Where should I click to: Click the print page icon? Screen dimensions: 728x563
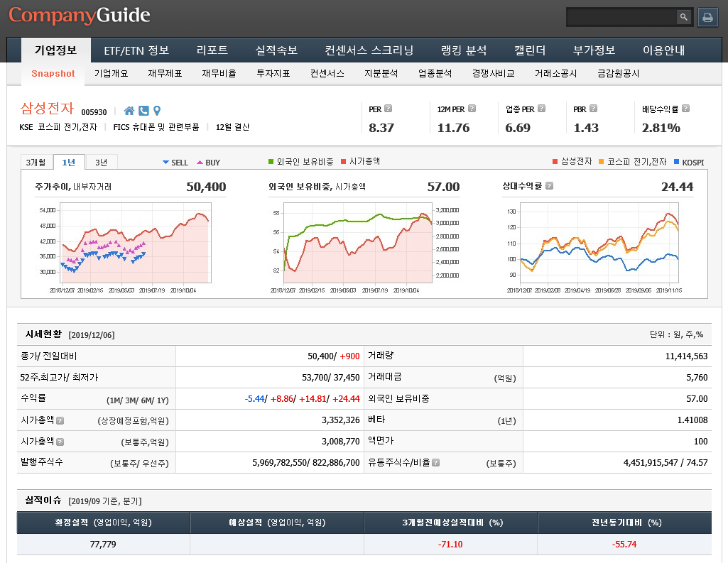[x=707, y=17]
